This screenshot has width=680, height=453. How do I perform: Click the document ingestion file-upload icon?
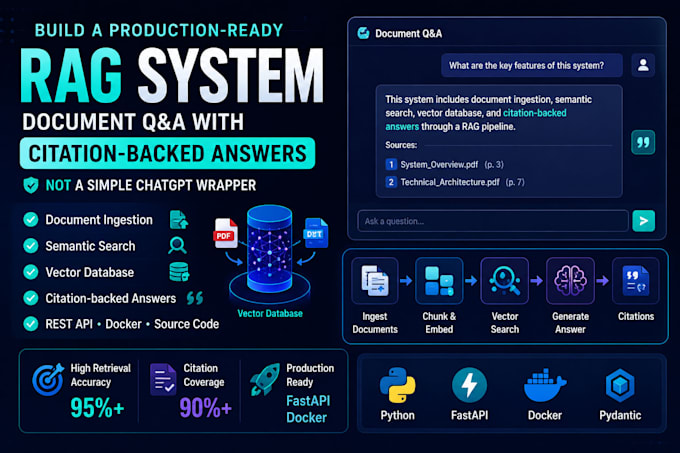(x=178, y=220)
